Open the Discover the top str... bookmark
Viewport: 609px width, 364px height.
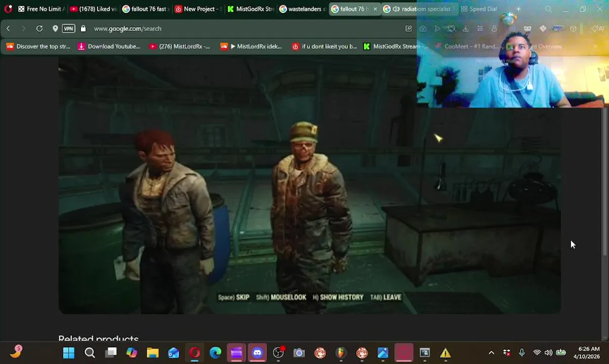pyautogui.click(x=38, y=47)
